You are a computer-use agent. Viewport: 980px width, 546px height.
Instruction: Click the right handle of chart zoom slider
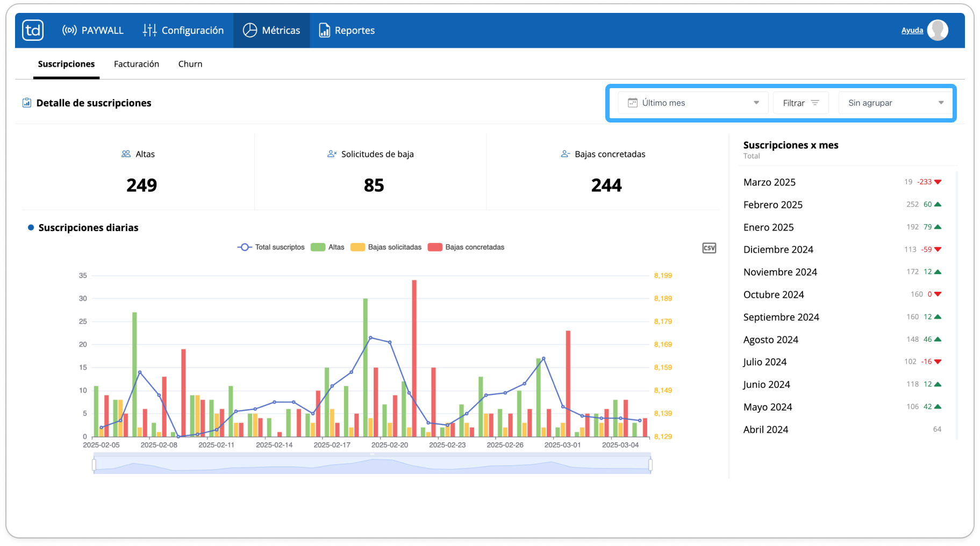pos(650,465)
